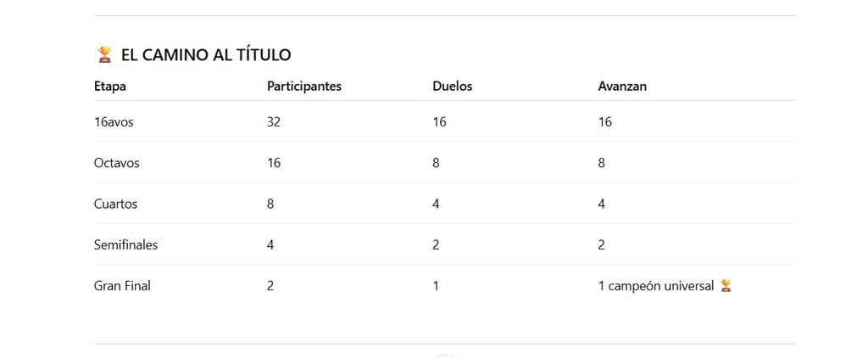
Task: Select the Cuartos row label
Action: [x=115, y=204]
